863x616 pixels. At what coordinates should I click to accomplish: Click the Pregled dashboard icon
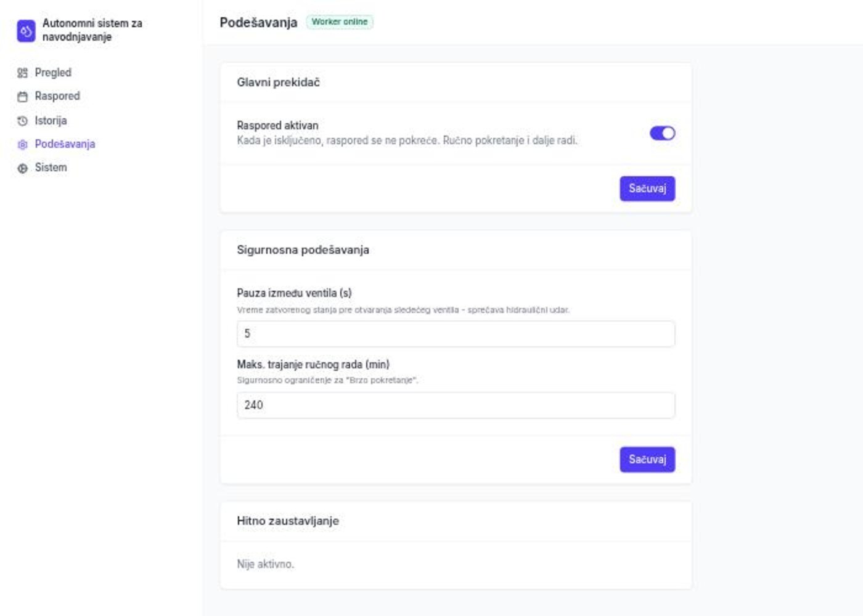coord(23,73)
